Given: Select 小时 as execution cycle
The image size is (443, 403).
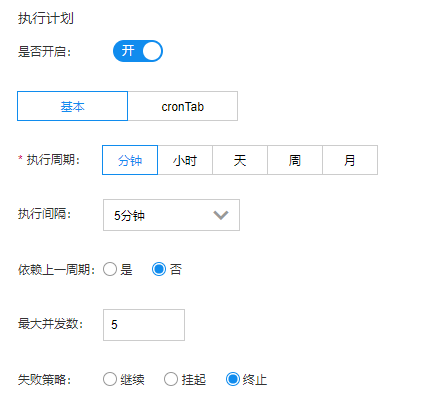Looking at the screenshot, I should click(x=185, y=160).
